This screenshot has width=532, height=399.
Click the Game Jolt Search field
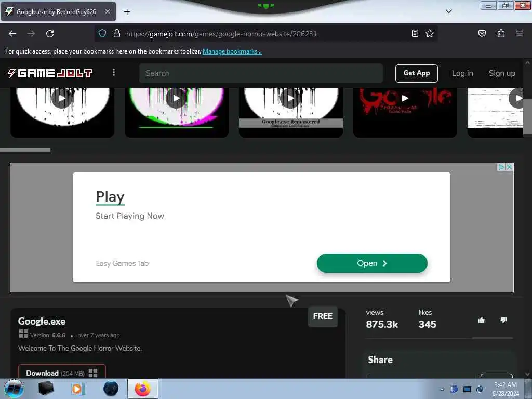tap(261, 73)
